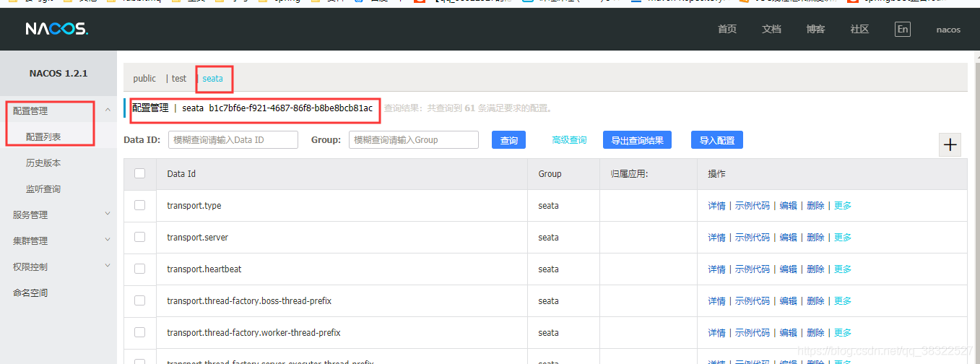980x364 pixels.
Task: Expand the 服务管理 sidebar section
Action: click(58, 215)
